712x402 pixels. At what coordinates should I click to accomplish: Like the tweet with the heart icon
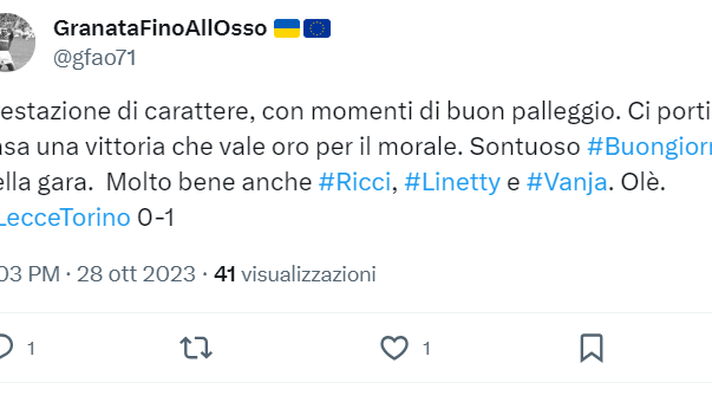(x=395, y=347)
